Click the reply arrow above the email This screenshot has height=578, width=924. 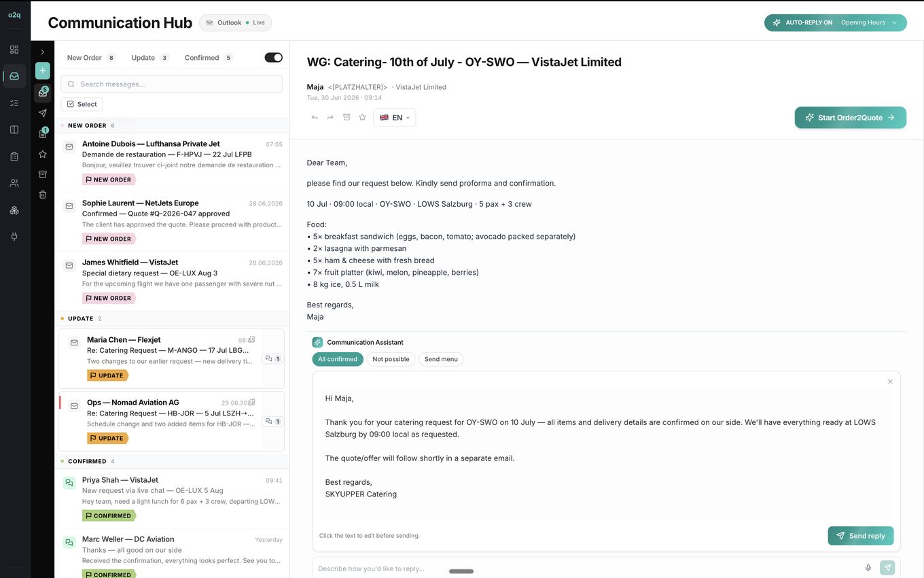(315, 118)
